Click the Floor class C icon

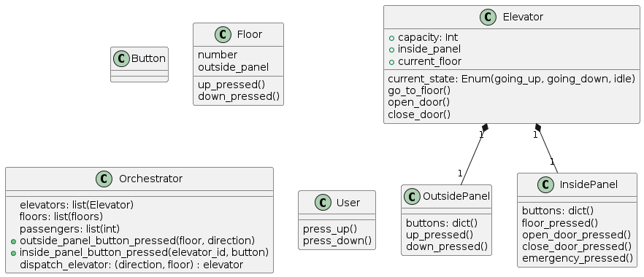[x=223, y=35]
